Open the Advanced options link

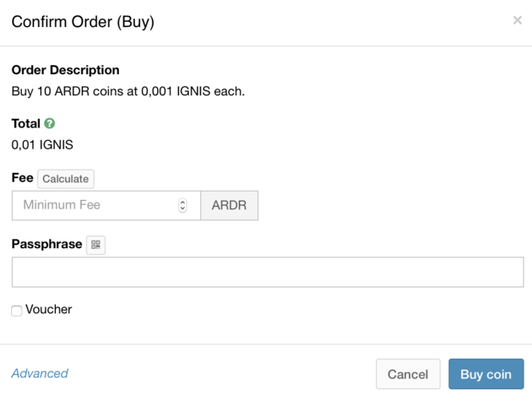[x=40, y=373]
